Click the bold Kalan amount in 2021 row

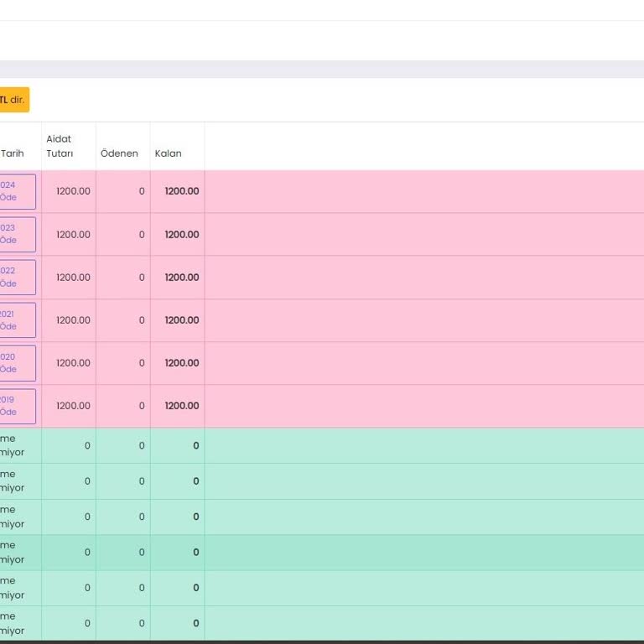(181, 320)
